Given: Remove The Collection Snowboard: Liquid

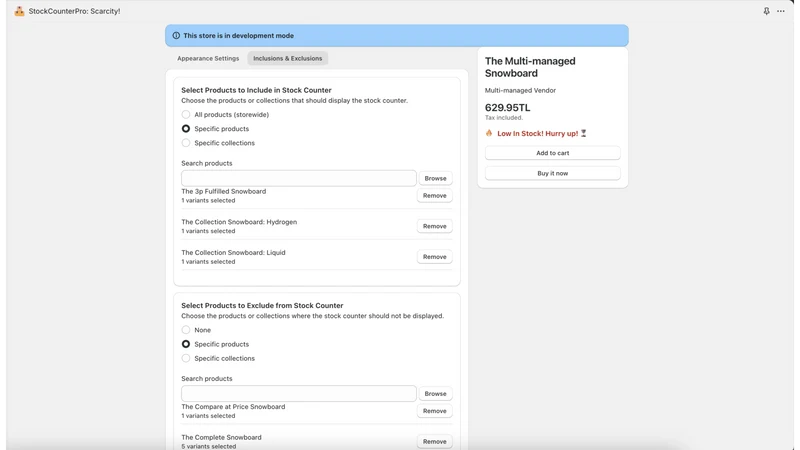Looking at the screenshot, I should click(x=435, y=257).
